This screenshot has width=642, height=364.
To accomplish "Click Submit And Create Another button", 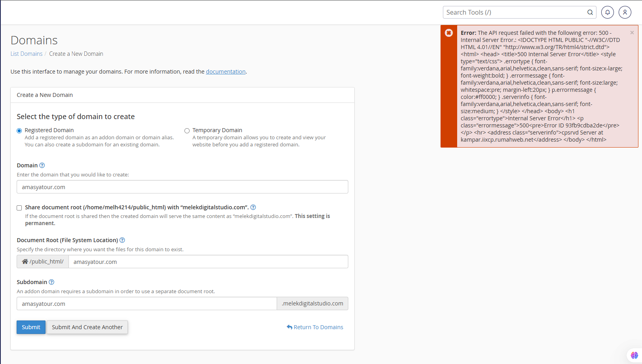I will pos(87,327).
